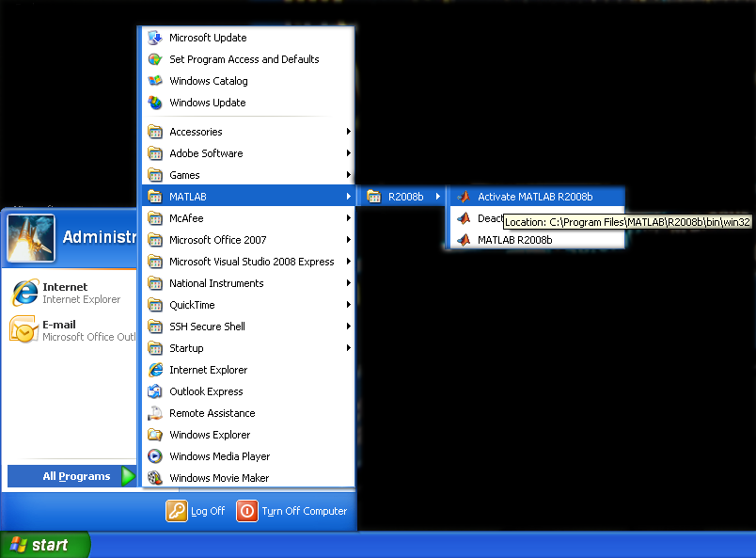Open the R2008b submenu label
The width and height of the screenshot is (756, 558).
tap(405, 197)
